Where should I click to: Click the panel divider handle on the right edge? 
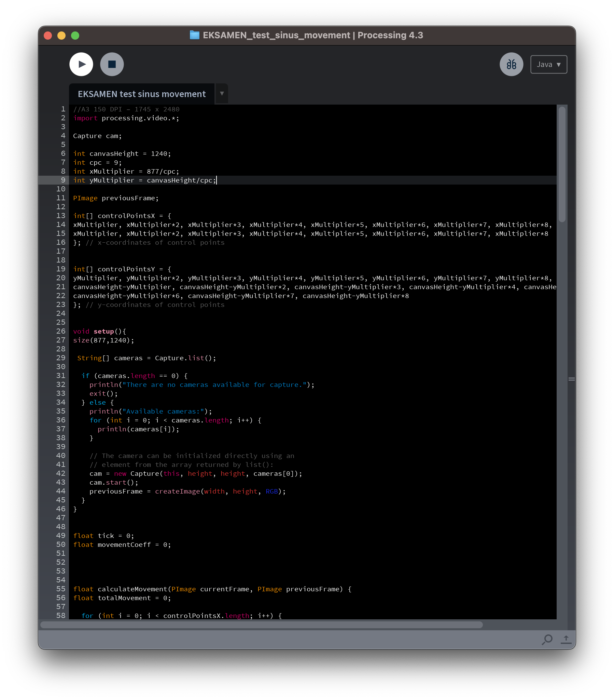[571, 379]
